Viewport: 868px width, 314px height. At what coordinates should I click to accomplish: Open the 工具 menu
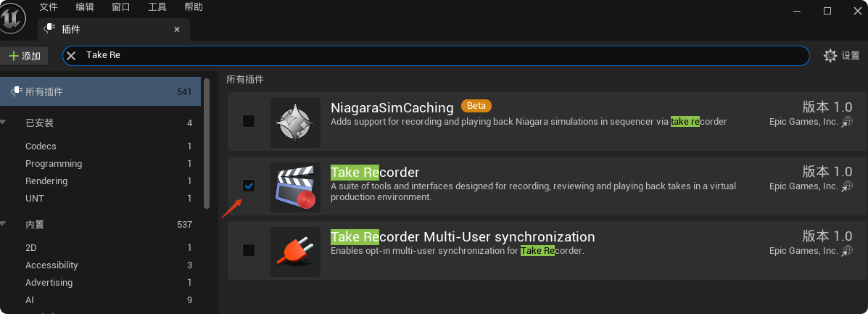(157, 7)
